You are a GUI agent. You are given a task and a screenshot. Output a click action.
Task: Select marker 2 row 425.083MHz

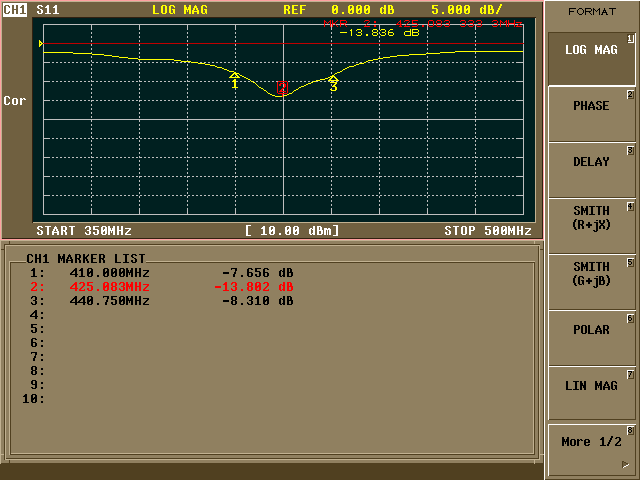162,287
